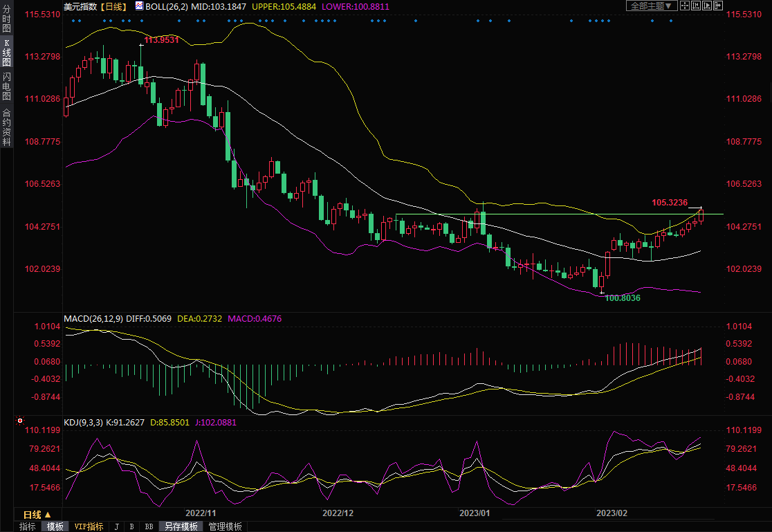
Task: Click the red dot icon beside KDJ
Action: pyautogui.click(x=19, y=421)
